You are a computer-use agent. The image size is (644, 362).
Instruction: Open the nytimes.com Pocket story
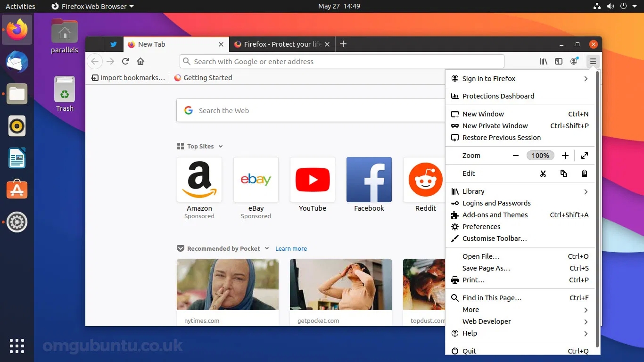point(228,292)
